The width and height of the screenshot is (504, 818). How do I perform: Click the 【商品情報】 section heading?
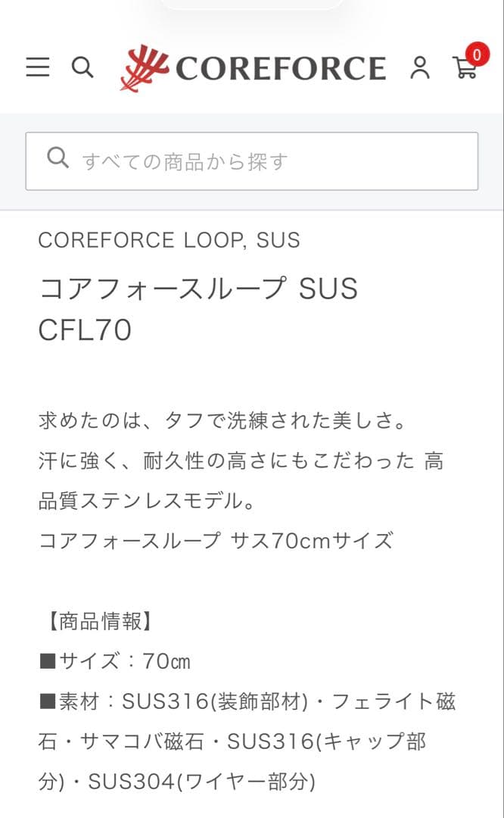98,623
